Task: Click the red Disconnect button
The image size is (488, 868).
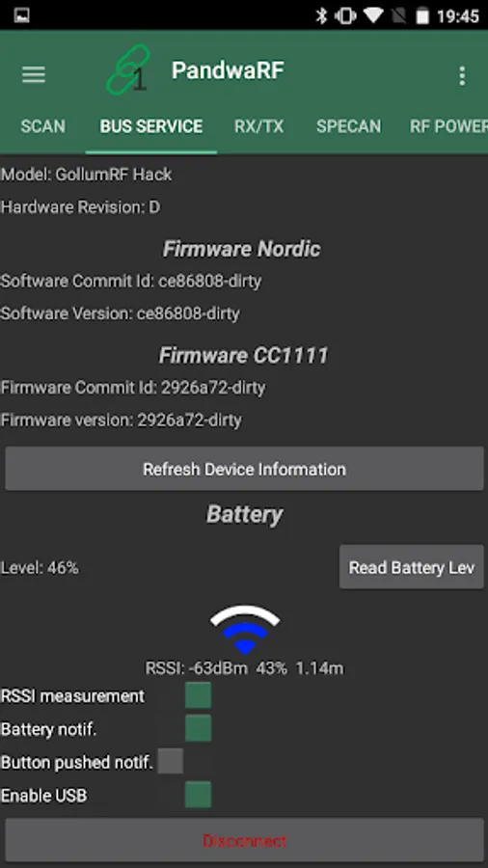Action: (x=245, y=840)
